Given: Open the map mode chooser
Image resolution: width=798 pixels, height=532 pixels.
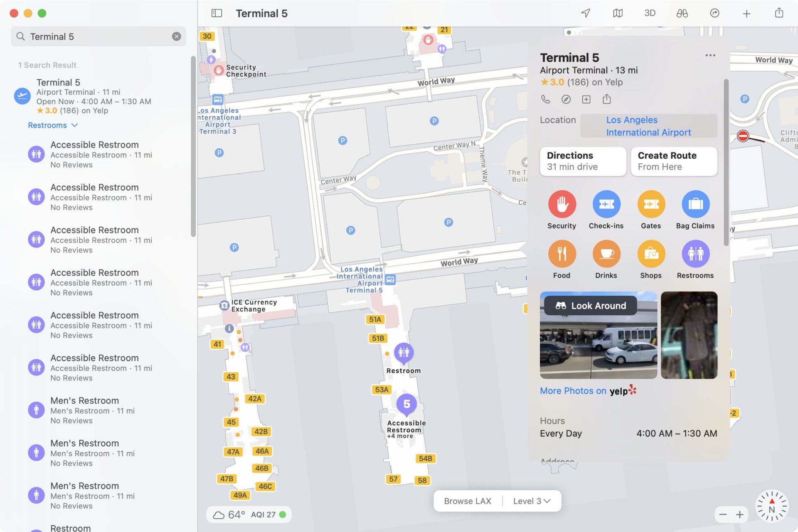Looking at the screenshot, I should tap(618, 13).
